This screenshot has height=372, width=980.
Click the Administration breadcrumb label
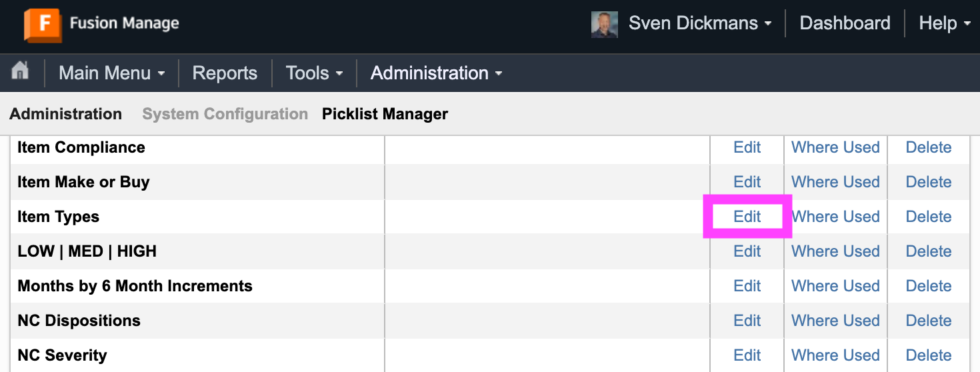pos(65,114)
